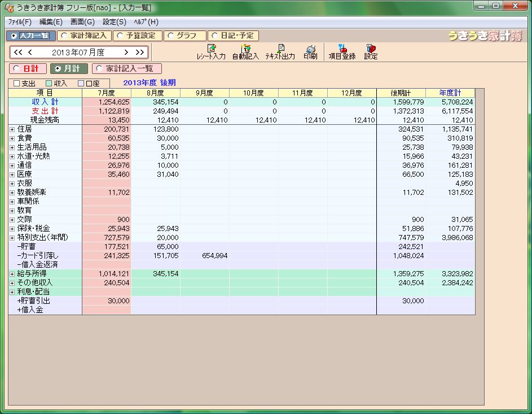Viewport: 532px width, 414px height.
Task: Click the 12月度 column header
Action: pos(352,93)
